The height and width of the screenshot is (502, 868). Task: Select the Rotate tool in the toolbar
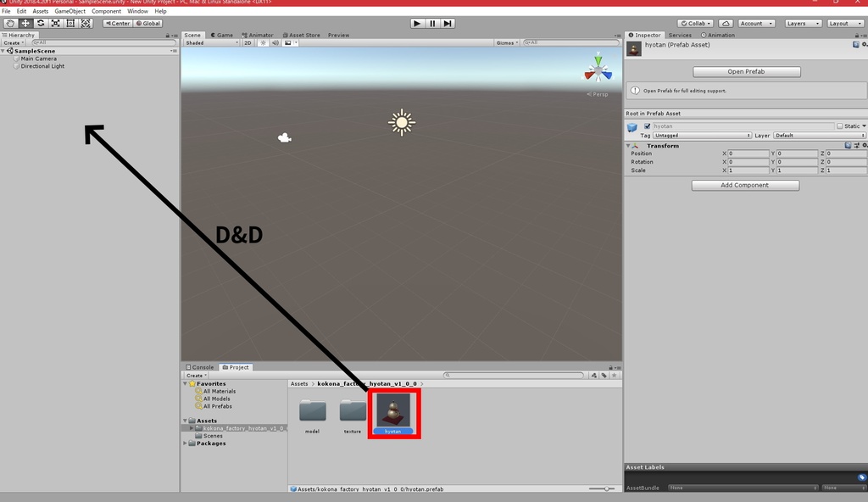tap(41, 23)
